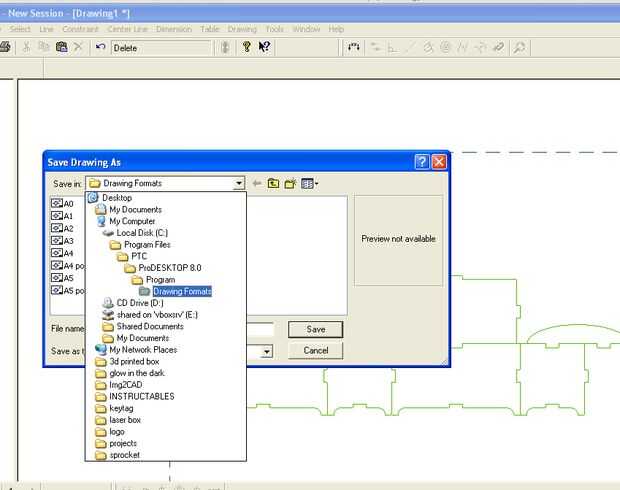Click the Delete X toolbar icon
Viewport: 620px width, 490px height.
(x=78, y=47)
